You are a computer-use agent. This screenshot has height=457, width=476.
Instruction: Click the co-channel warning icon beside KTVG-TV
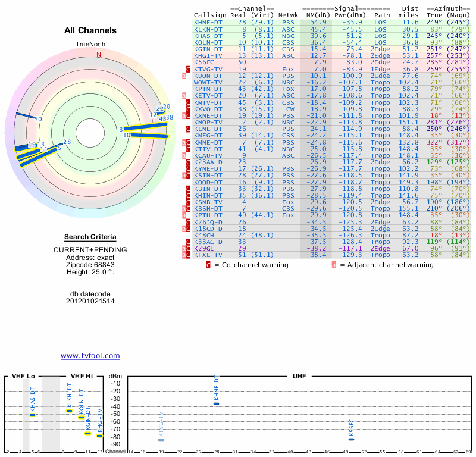[x=188, y=69]
